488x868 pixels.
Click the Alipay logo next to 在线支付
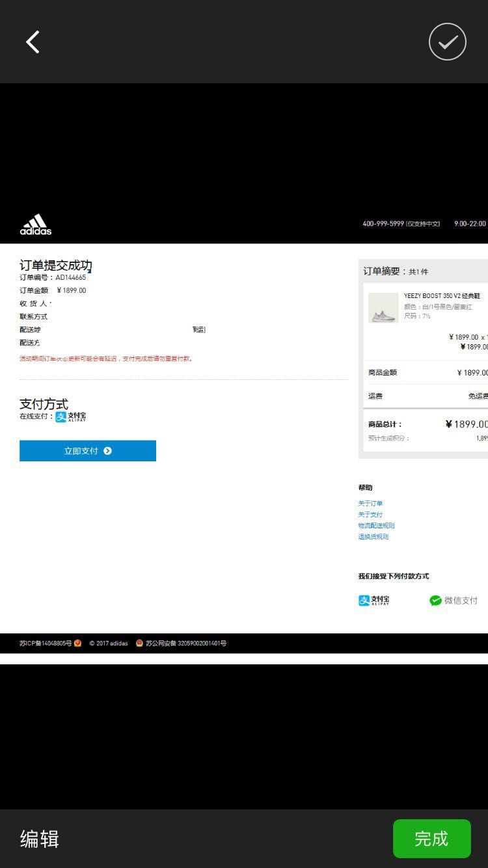click(71, 416)
